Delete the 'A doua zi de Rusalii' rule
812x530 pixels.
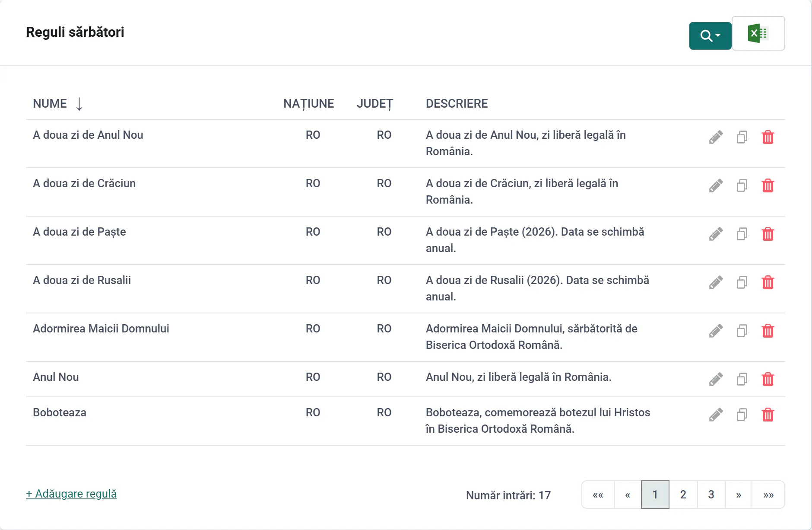(x=768, y=283)
